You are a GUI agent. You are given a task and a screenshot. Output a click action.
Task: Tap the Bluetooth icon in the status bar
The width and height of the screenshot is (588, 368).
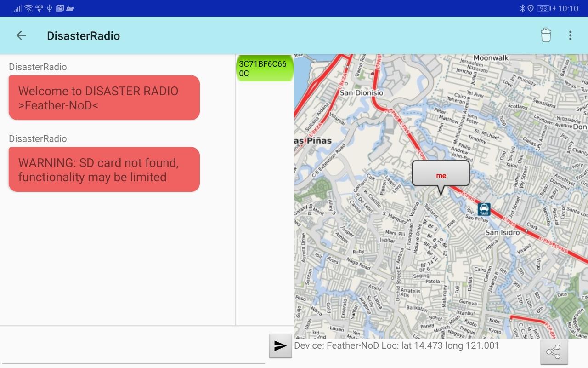pos(522,8)
